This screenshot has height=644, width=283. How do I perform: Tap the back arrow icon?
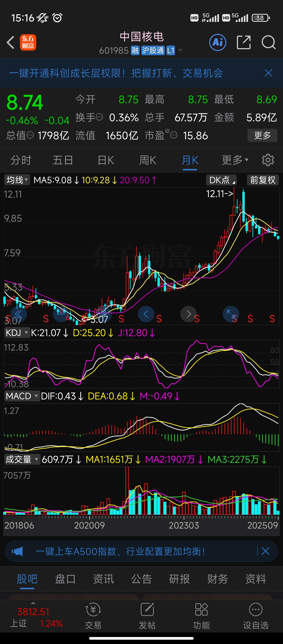tap(10, 42)
